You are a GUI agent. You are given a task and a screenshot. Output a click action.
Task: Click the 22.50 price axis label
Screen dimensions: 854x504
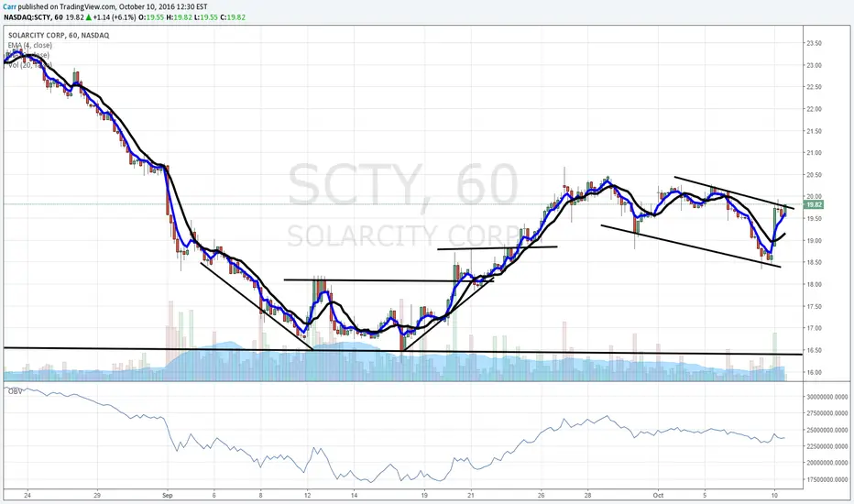tap(815, 87)
